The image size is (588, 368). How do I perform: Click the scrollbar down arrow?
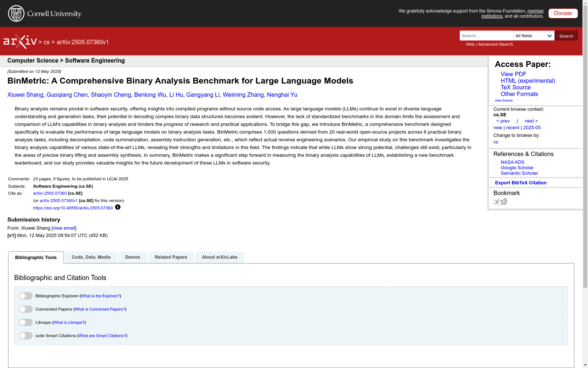click(x=585, y=365)
